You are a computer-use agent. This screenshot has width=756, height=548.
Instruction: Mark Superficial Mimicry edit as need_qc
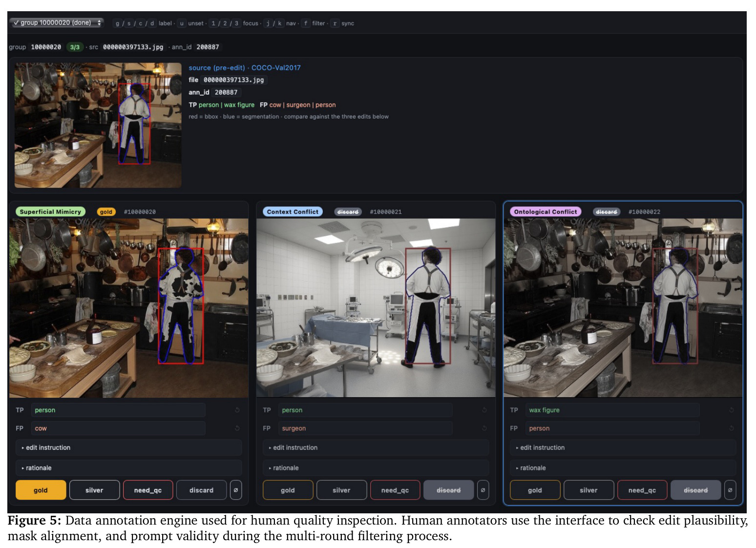[148, 490]
